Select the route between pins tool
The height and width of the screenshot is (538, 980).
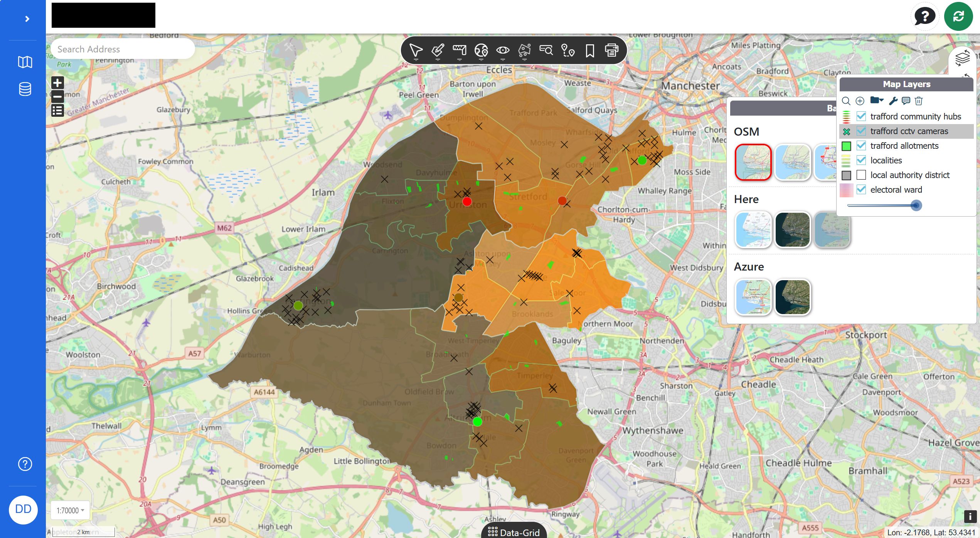pyautogui.click(x=568, y=50)
